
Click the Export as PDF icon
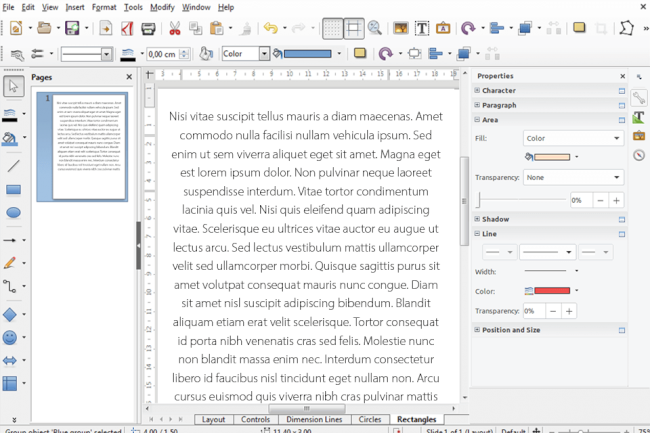(127, 28)
